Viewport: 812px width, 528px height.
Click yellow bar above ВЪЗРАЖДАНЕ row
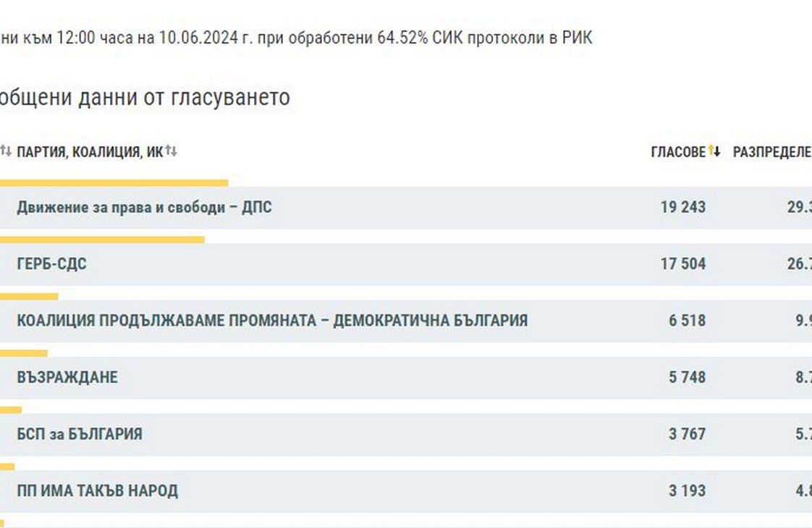(x=24, y=353)
